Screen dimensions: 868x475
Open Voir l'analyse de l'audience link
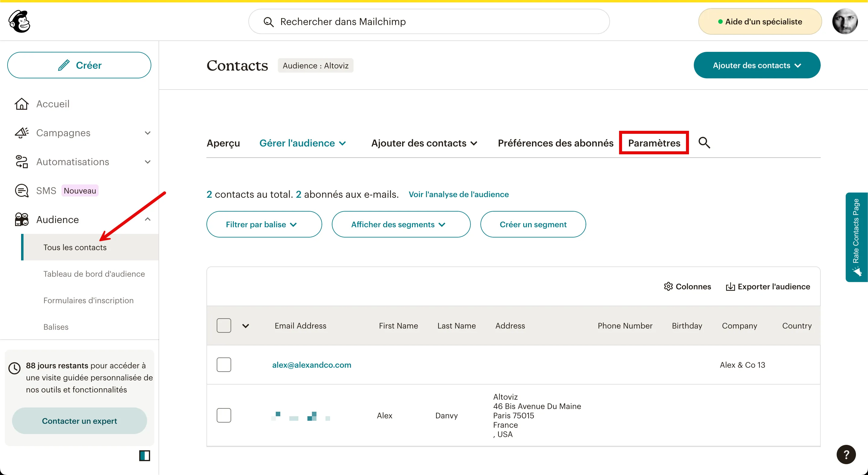click(x=459, y=194)
